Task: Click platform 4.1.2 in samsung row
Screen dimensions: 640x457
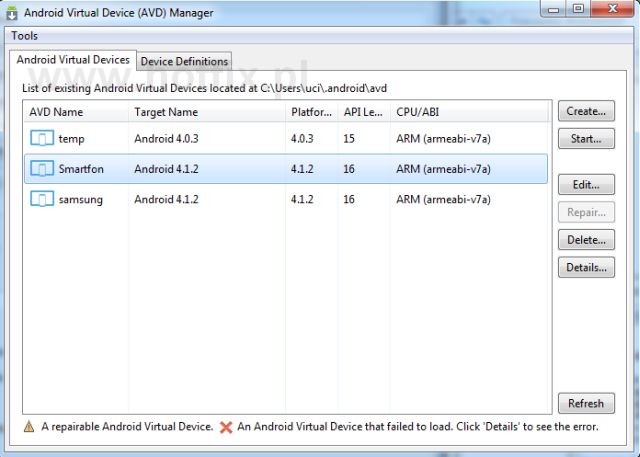Action: 302,200
